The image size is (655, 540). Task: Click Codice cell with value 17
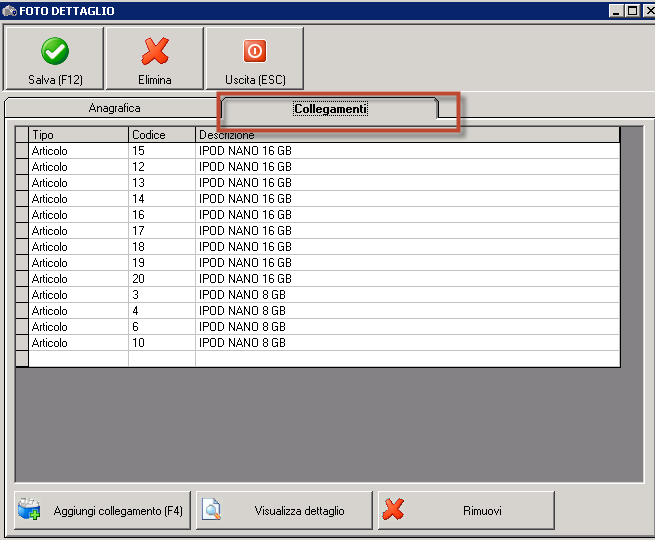pos(162,231)
